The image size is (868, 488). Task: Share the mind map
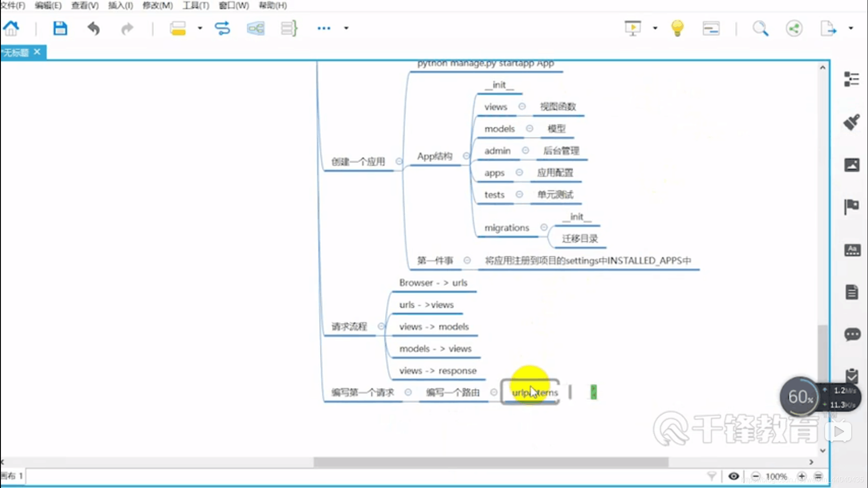794,28
